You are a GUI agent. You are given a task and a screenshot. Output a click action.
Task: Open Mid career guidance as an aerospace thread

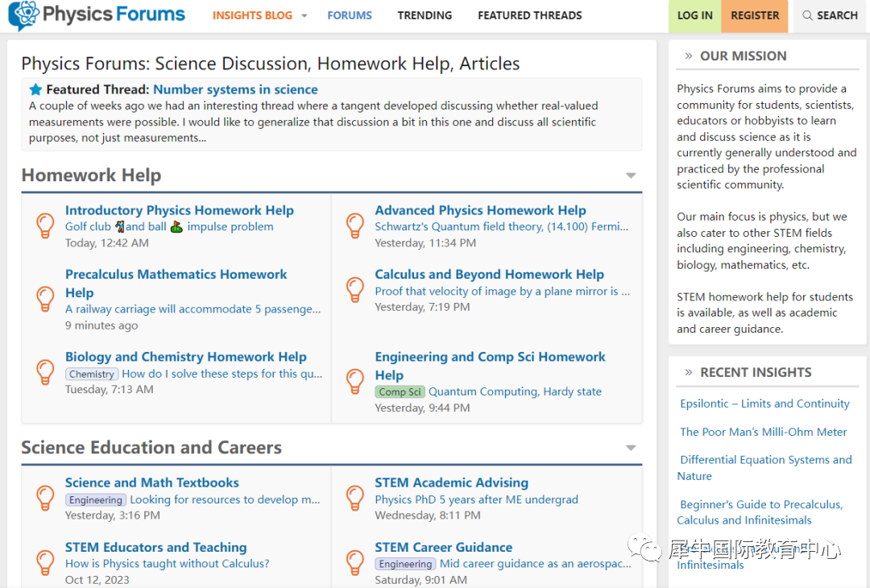pyautogui.click(x=536, y=564)
